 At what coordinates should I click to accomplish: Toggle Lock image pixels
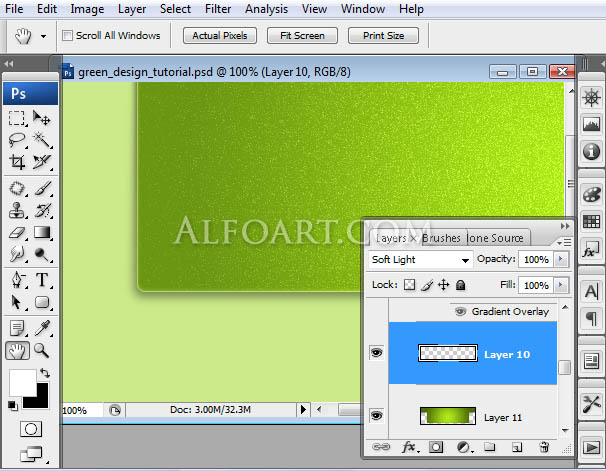coord(427,285)
